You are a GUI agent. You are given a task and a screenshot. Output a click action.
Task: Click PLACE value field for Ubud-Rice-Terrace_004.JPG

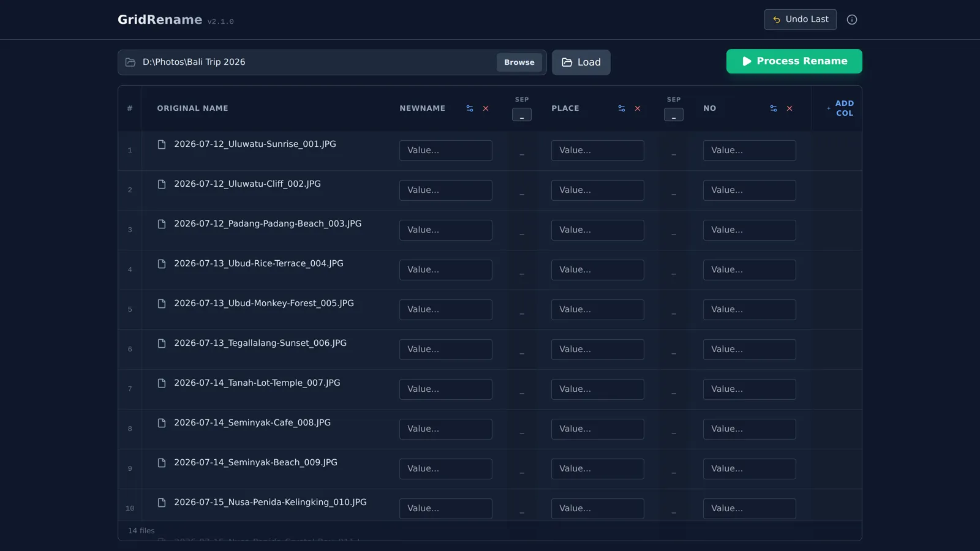pyautogui.click(x=598, y=270)
